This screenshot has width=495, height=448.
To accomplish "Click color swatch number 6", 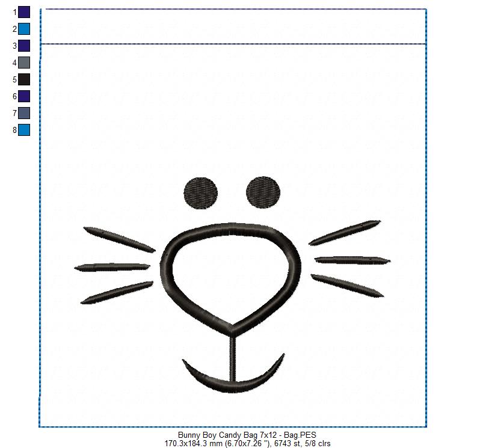I will (x=24, y=96).
